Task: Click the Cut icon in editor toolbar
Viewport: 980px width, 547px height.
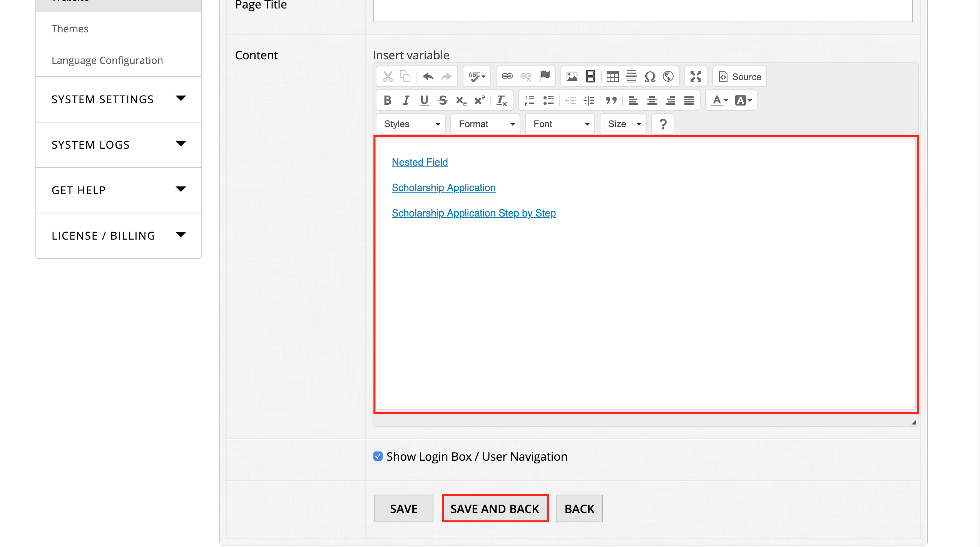Action: [388, 77]
